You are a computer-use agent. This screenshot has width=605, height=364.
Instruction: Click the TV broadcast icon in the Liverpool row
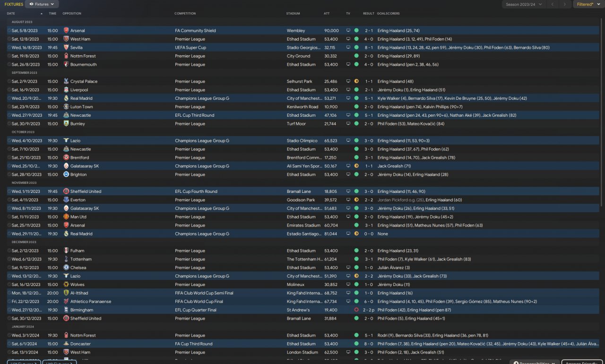tap(348, 90)
